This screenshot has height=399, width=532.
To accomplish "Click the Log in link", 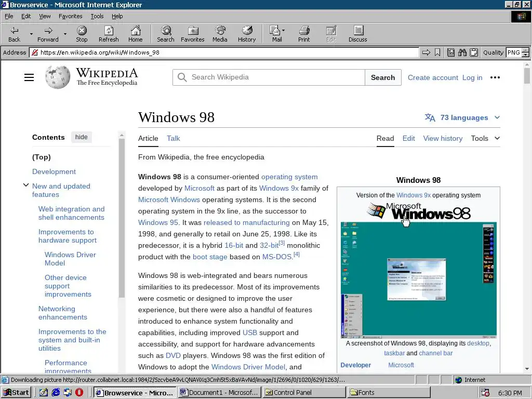I will [472, 77].
